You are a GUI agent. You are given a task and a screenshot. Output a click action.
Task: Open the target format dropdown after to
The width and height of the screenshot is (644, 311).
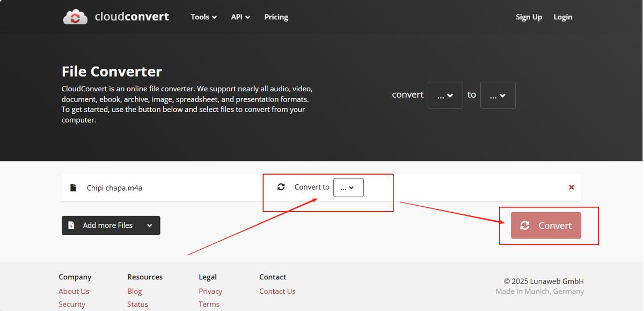(497, 95)
